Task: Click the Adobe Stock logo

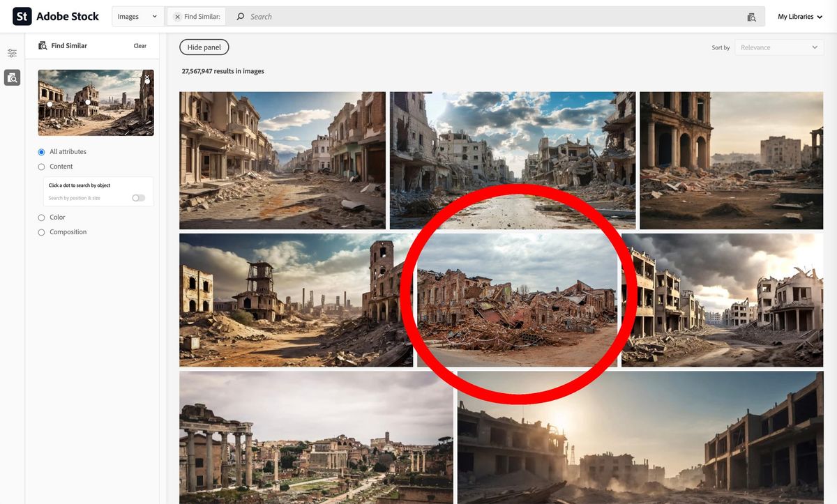Action: click(x=56, y=15)
